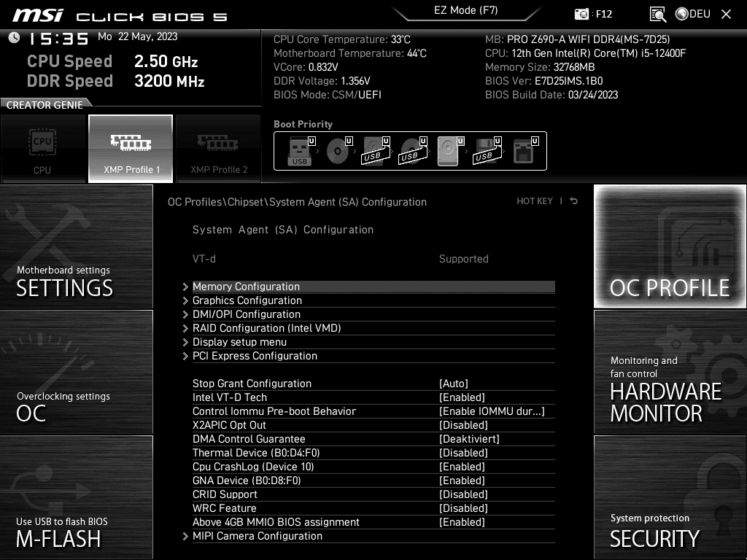Click the system time 15:35
747x560 pixels.
(59, 39)
